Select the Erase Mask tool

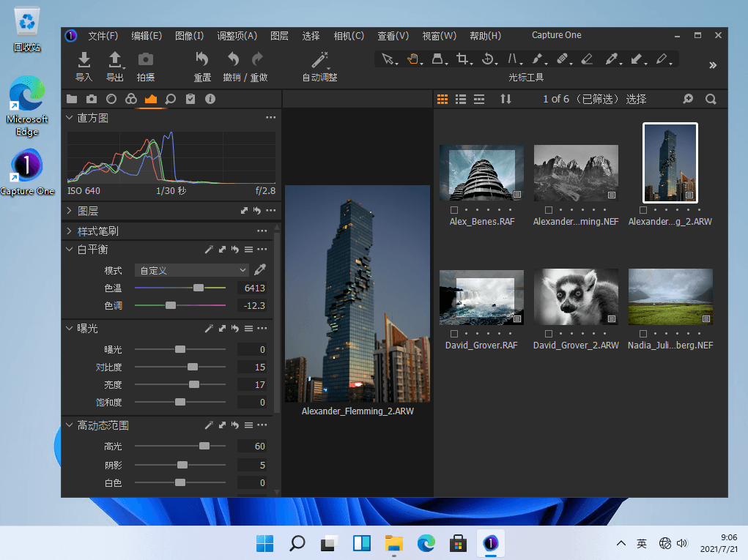point(587,59)
